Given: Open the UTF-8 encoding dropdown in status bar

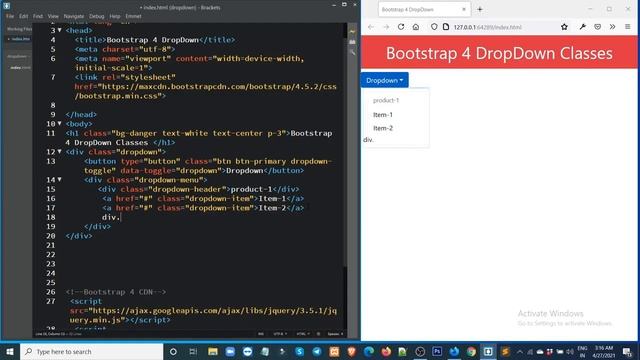Looking at the screenshot, I should point(280,334).
